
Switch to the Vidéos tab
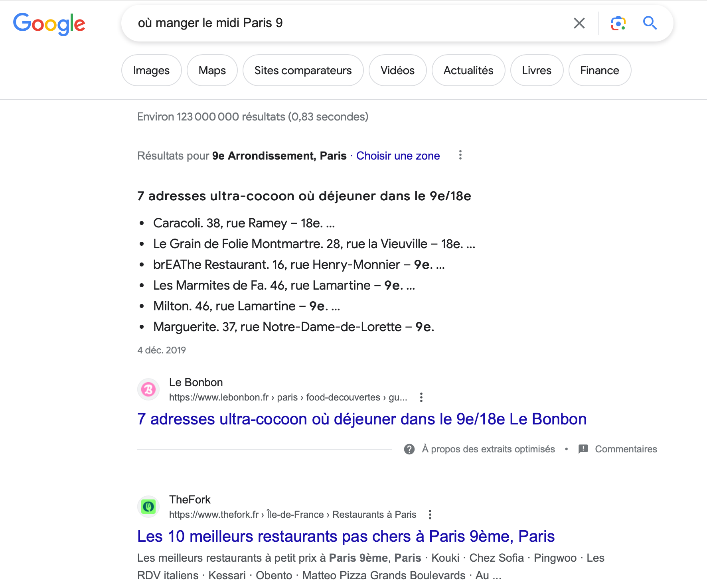pyautogui.click(x=398, y=70)
